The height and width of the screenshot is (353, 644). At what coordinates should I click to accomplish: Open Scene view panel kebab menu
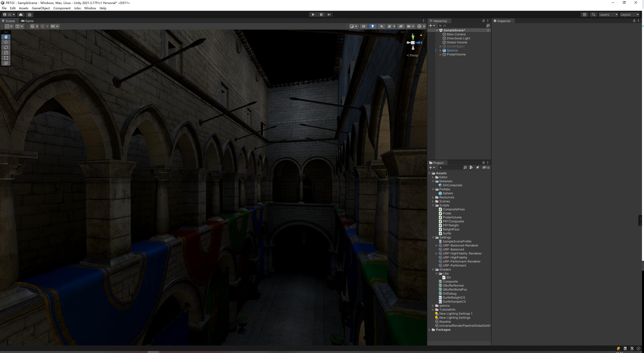coord(424,21)
